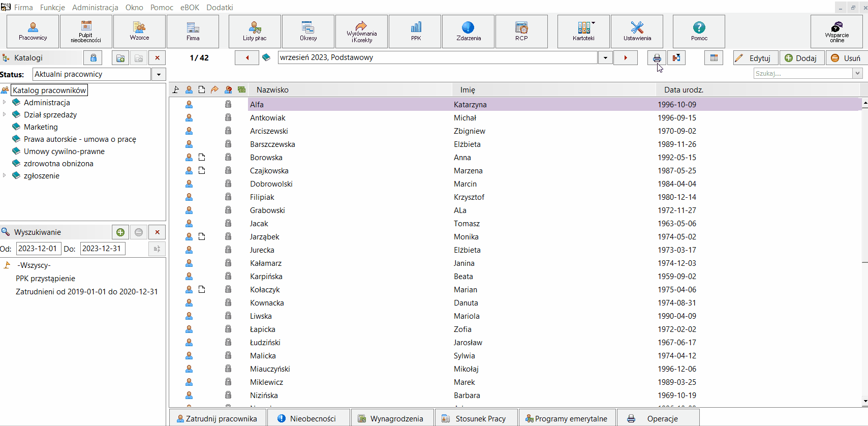Click the Dodaj button
Image resolution: width=868 pixels, height=426 pixels.
pos(801,58)
